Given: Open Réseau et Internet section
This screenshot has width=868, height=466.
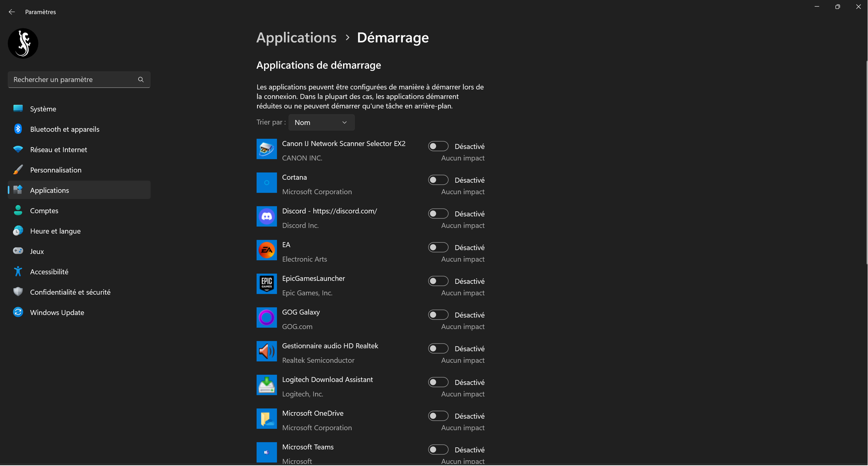Looking at the screenshot, I should (79, 149).
